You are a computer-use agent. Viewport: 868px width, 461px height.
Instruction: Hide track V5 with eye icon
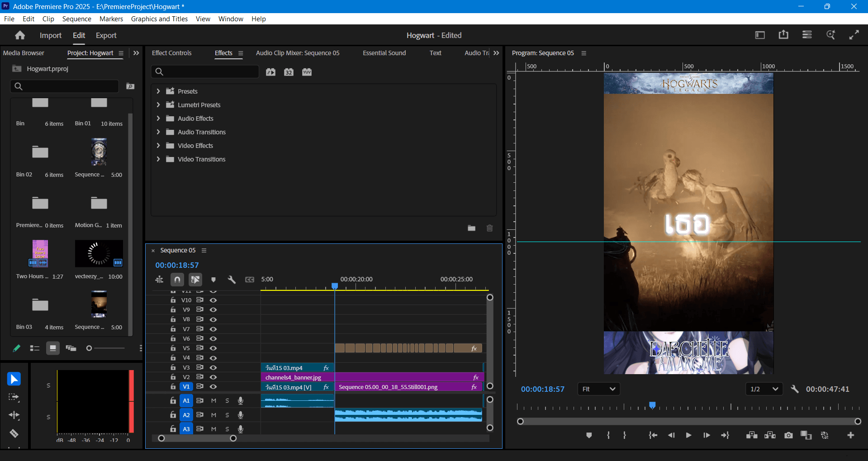[x=213, y=348]
